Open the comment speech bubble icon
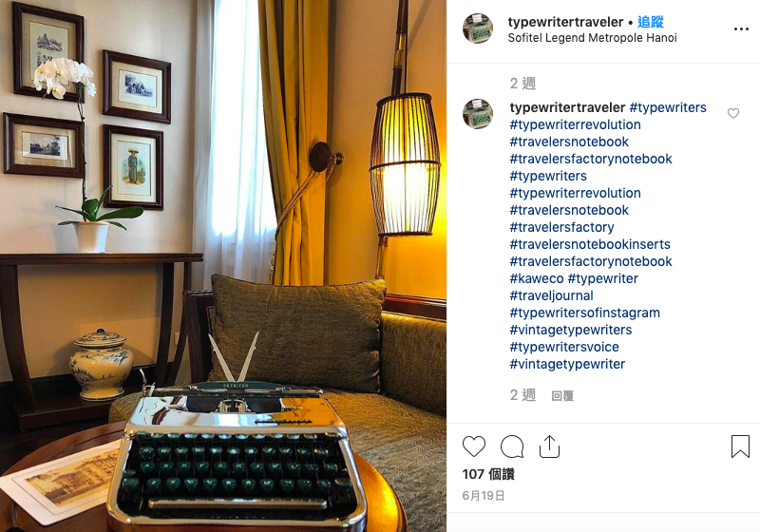760x532 pixels. [512, 446]
